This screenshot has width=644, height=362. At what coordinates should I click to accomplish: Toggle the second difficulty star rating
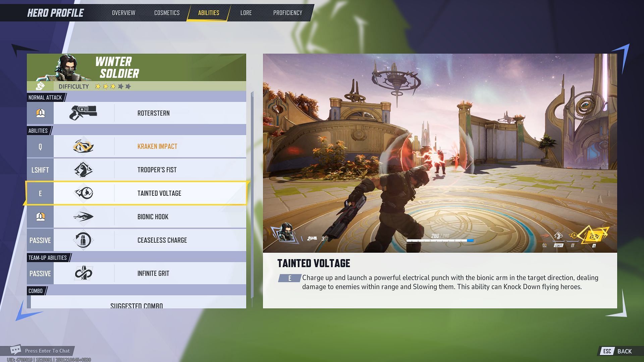click(105, 86)
